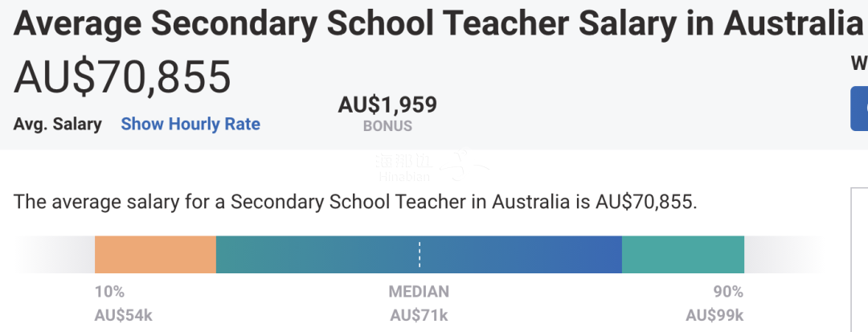
Task: Click the AU$54k low salary value
Action: (x=124, y=315)
